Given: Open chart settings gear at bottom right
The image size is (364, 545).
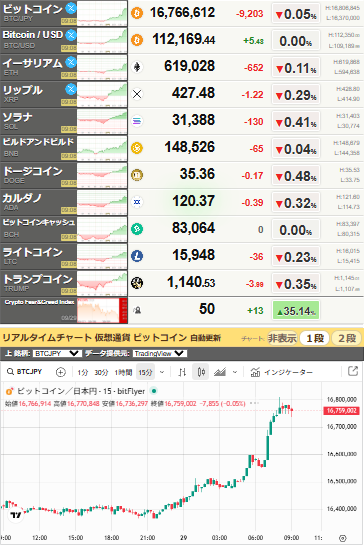Looking at the screenshot, I should pos(342,538).
